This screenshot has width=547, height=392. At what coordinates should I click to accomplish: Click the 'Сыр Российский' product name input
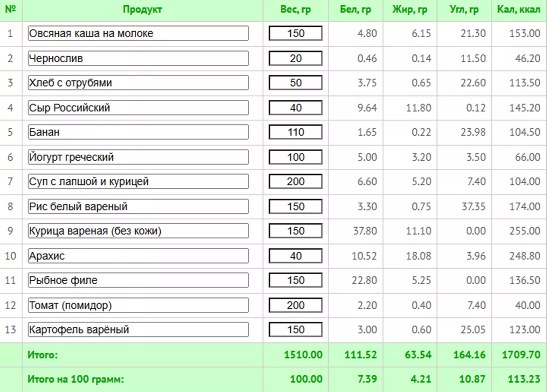tap(138, 108)
